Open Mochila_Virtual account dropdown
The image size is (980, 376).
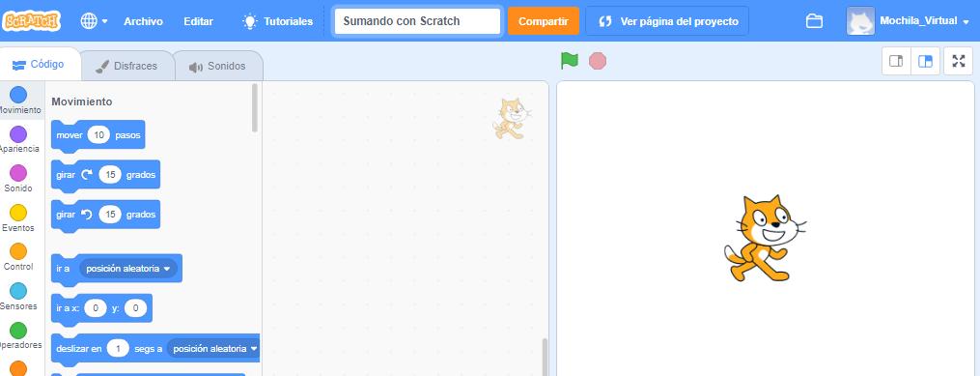tap(924, 21)
